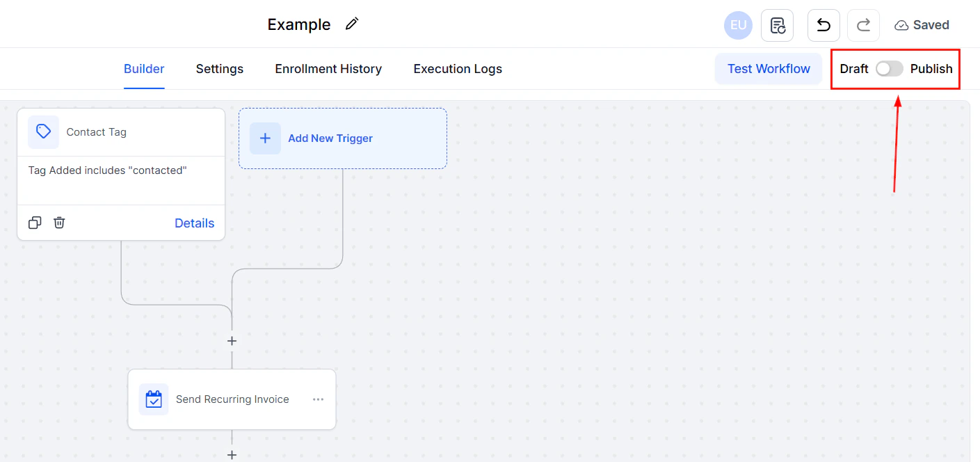Toggle the workflow from Draft to Publish

[888, 69]
